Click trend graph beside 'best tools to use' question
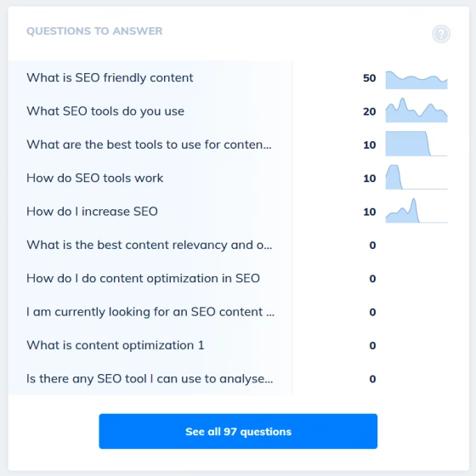This screenshot has width=476, height=476. (416, 144)
